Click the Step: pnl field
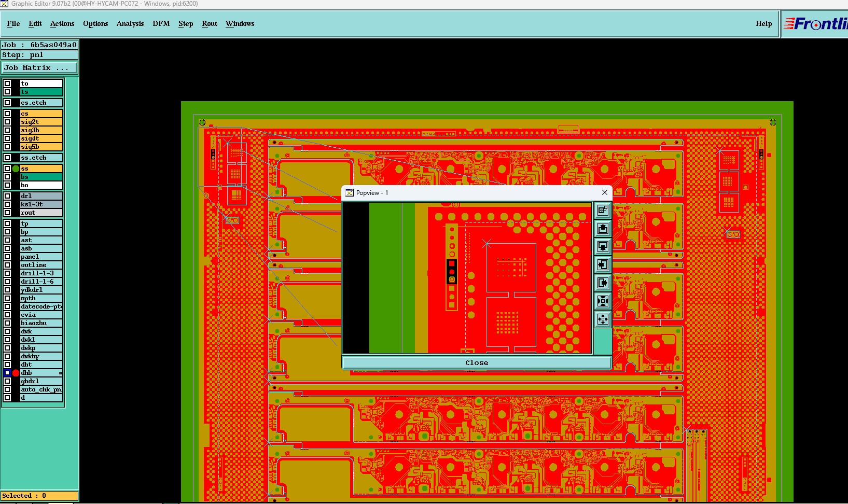This screenshot has width=848, height=504. click(x=39, y=55)
